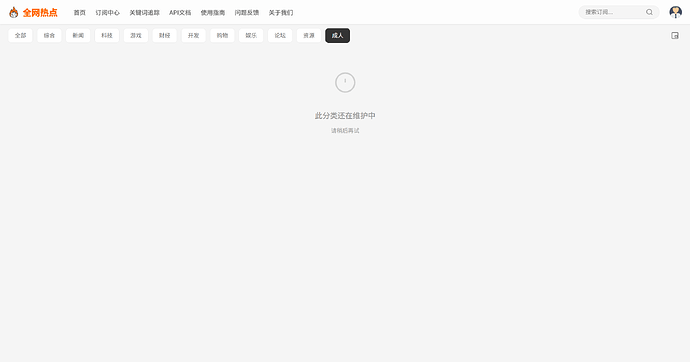Open 关键词追踪 page
This screenshot has height=362, width=690.
coord(144,13)
